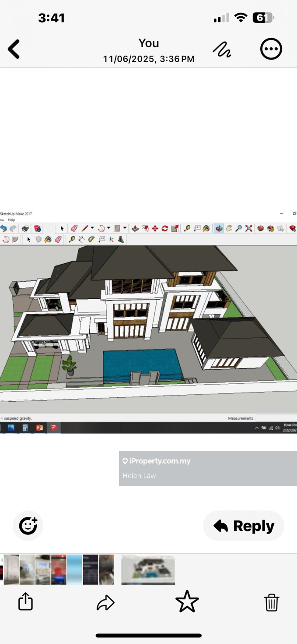This screenshot has width=297, height=644.
Task: Select the light blue thumbnail in the strip
Action: [74, 570]
